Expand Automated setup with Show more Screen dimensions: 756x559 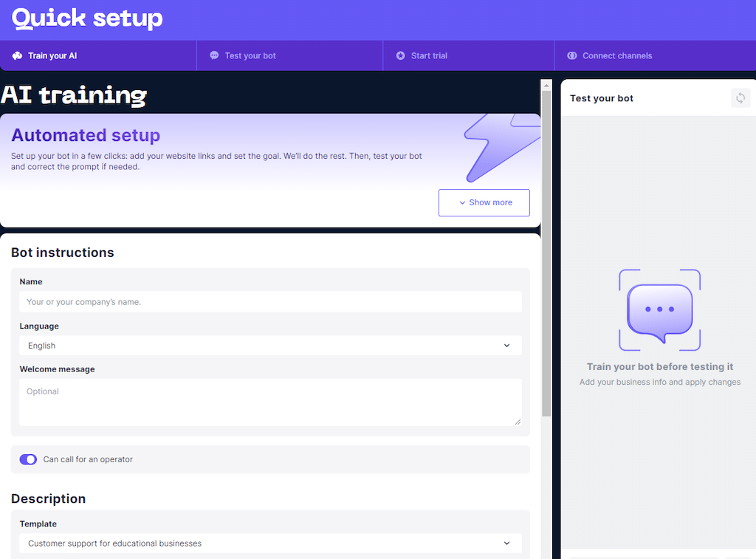(x=484, y=202)
